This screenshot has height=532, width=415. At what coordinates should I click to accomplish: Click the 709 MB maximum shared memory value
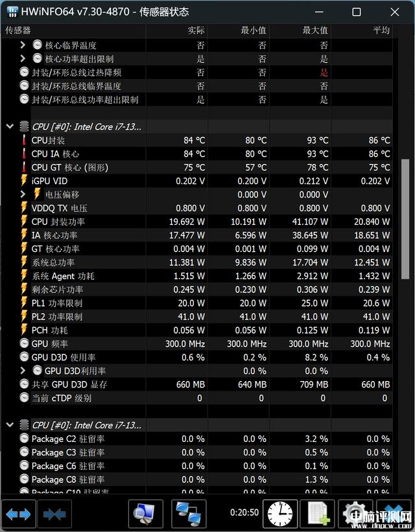[314, 384]
